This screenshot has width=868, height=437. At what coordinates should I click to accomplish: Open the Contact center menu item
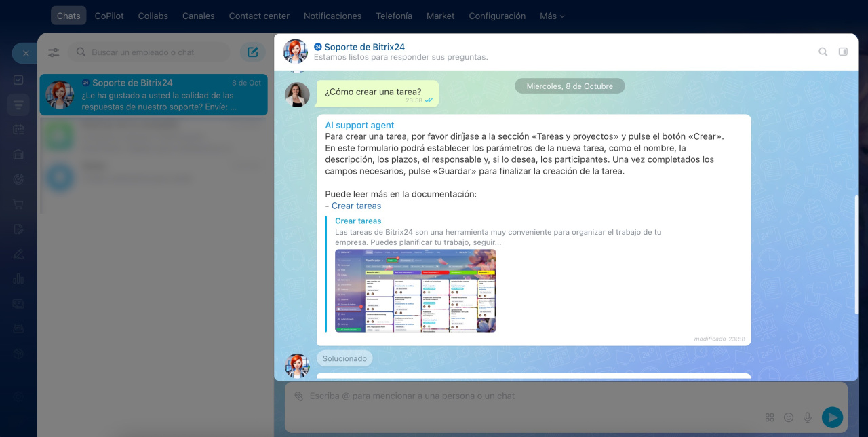click(259, 16)
